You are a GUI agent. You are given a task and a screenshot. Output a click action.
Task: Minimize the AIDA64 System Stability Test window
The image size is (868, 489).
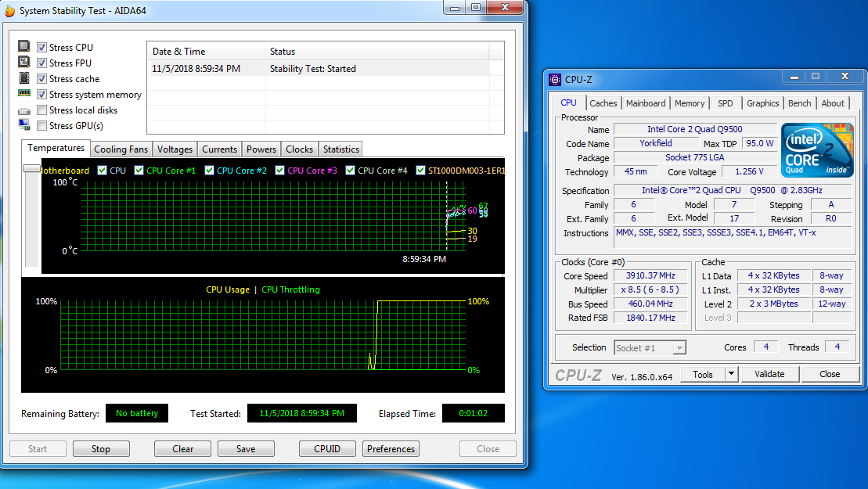[455, 8]
